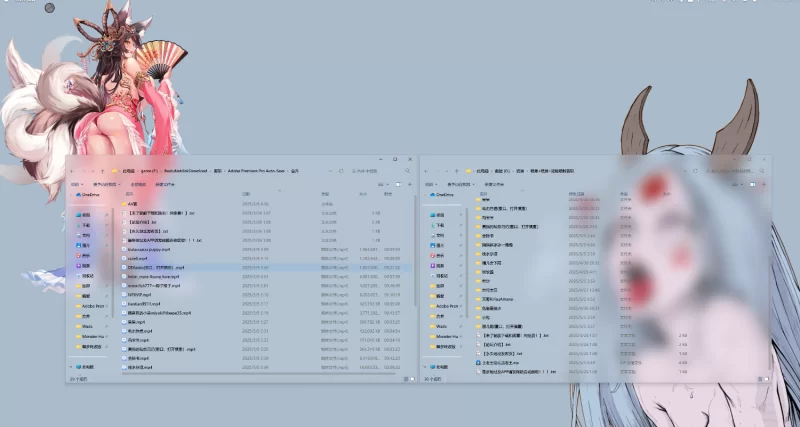This screenshot has height=427, width=800.
Task: Open recent locations dropdown in right window
Action: click(447, 171)
